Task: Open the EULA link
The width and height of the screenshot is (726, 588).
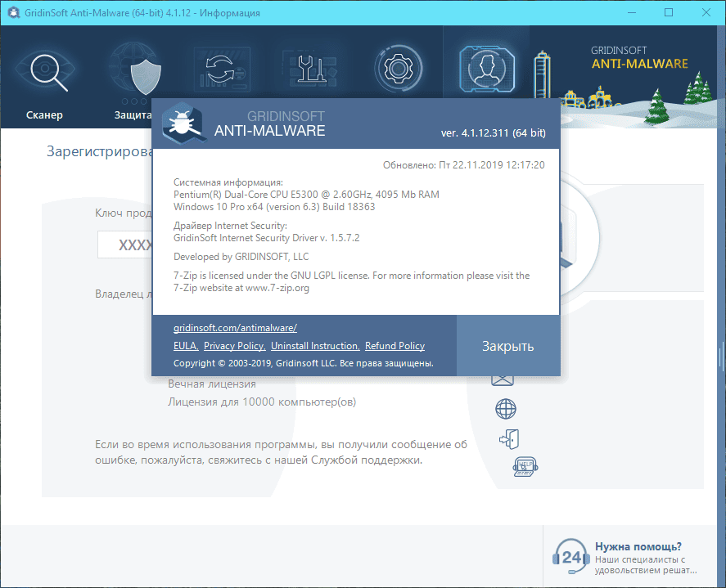Action: [x=186, y=346]
